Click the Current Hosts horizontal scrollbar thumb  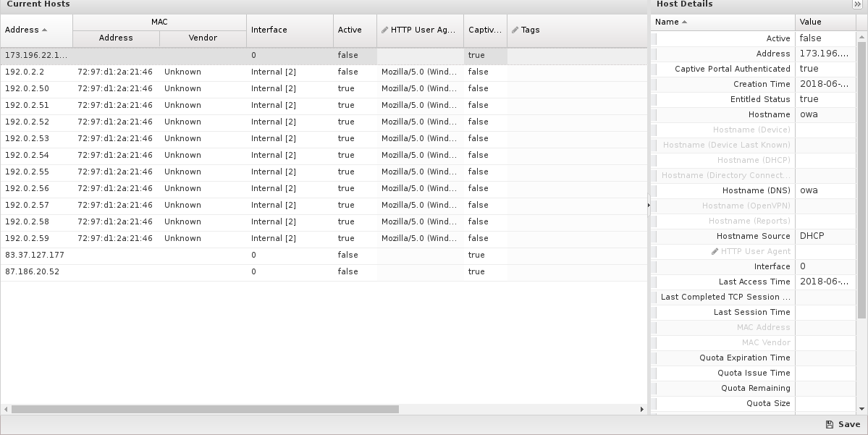click(205, 410)
